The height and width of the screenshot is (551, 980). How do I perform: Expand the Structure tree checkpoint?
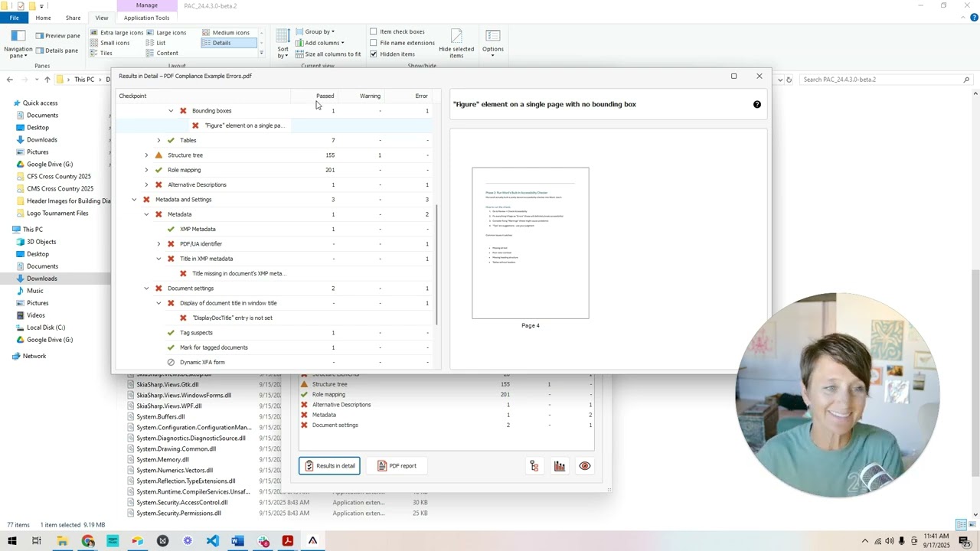tap(146, 155)
